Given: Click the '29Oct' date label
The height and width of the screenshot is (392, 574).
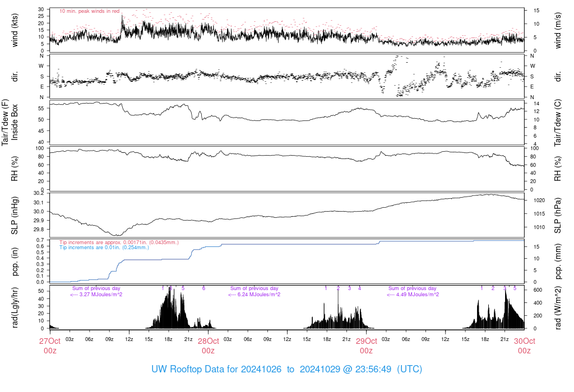Looking at the screenshot, I should 367,341.
